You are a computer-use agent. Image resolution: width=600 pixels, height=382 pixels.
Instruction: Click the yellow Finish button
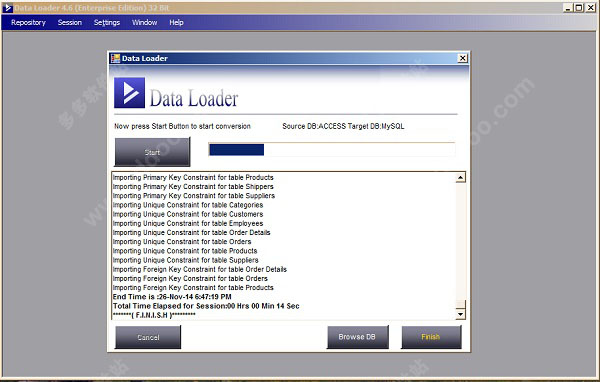(x=431, y=337)
